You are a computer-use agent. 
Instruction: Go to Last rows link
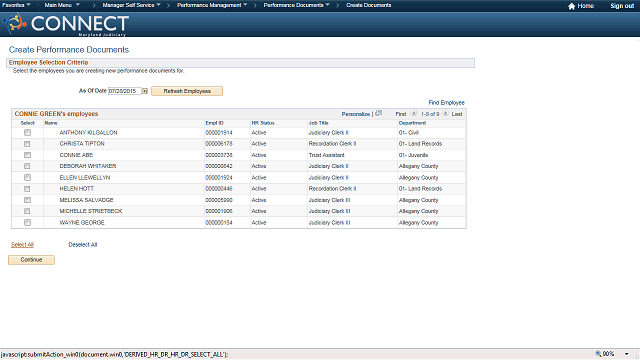point(457,114)
